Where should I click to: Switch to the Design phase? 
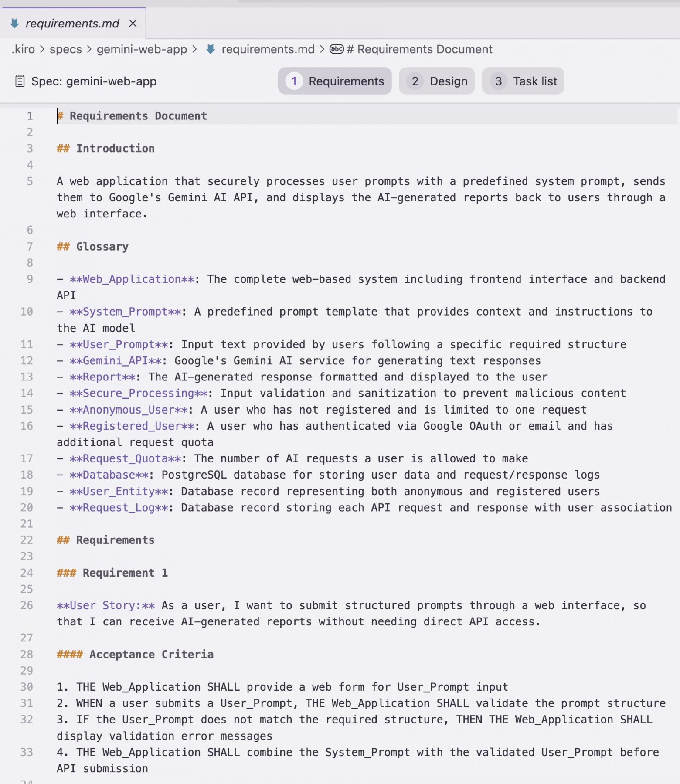pyautogui.click(x=437, y=81)
